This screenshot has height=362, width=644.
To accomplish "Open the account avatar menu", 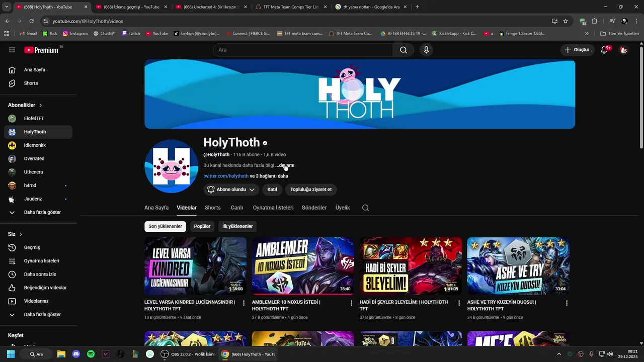I will 624,50.
